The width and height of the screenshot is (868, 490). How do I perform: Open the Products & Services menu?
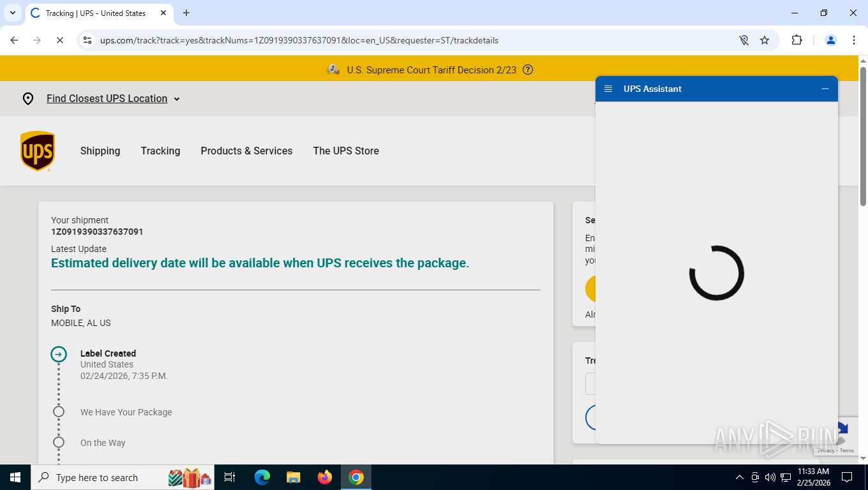pyautogui.click(x=246, y=151)
